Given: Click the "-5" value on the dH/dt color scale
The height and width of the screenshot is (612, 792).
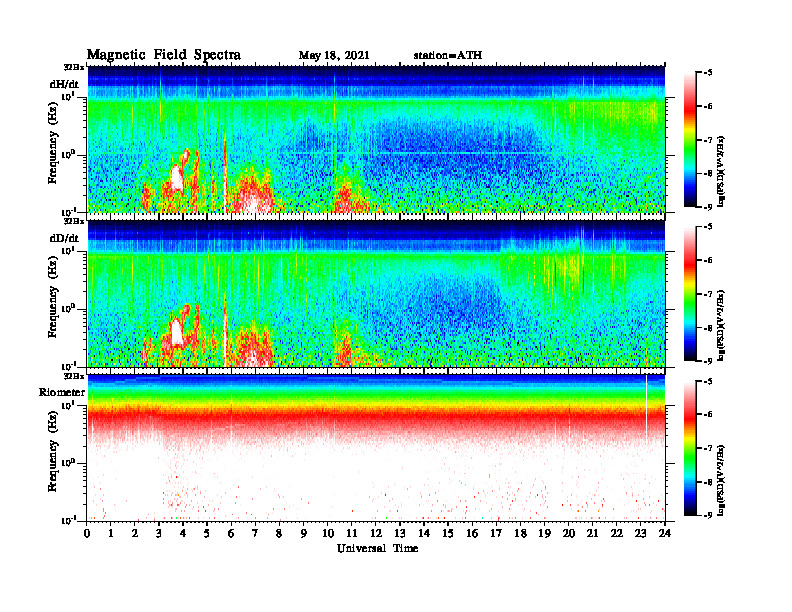Looking at the screenshot, I should (708, 73).
